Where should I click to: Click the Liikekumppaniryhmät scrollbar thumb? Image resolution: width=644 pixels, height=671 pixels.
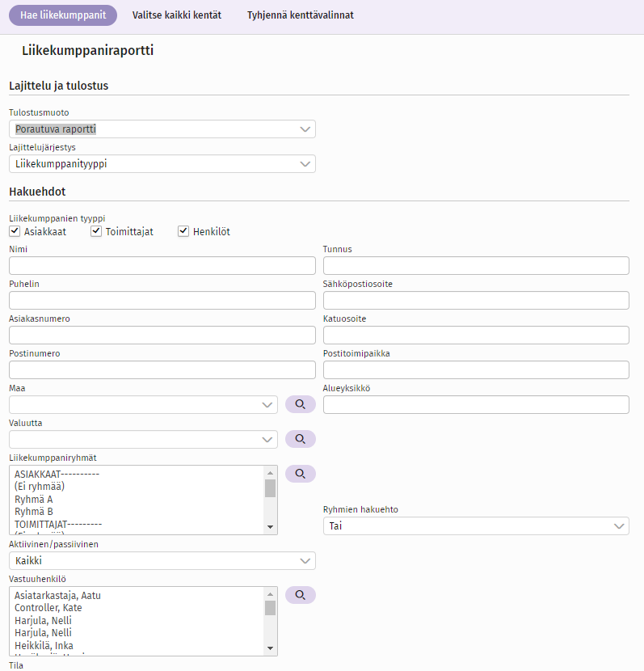[x=270, y=488]
